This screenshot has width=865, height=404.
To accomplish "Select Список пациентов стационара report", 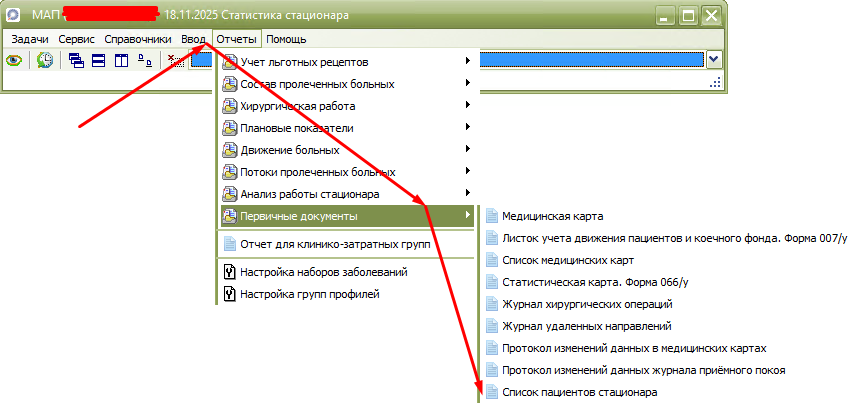I will [579, 392].
